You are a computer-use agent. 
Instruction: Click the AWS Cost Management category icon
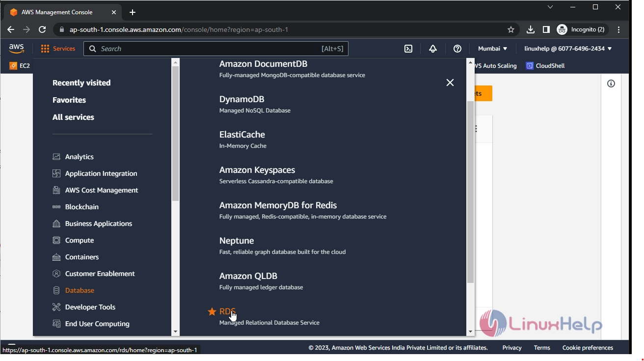point(56,190)
